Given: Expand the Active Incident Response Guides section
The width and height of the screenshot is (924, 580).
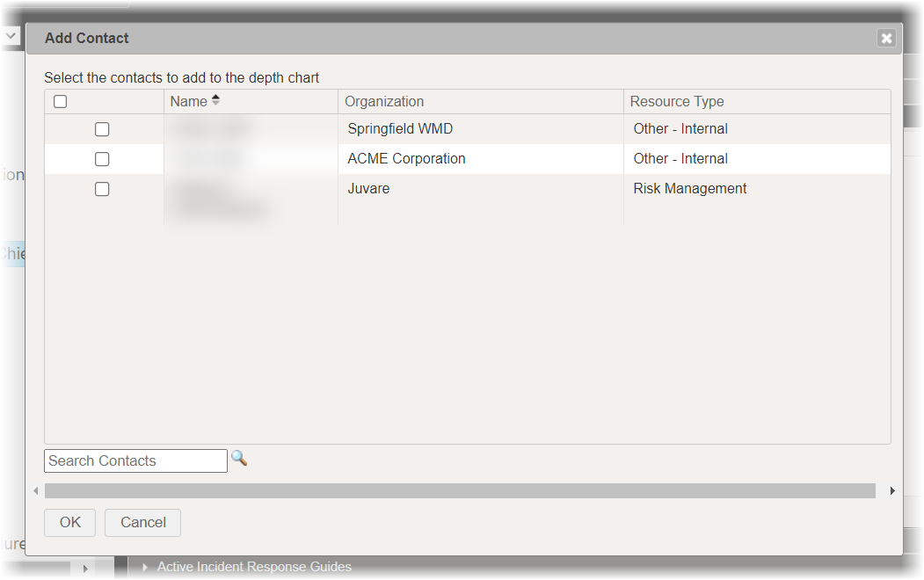Looking at the screenshot, I should click(x=144, y=567).
